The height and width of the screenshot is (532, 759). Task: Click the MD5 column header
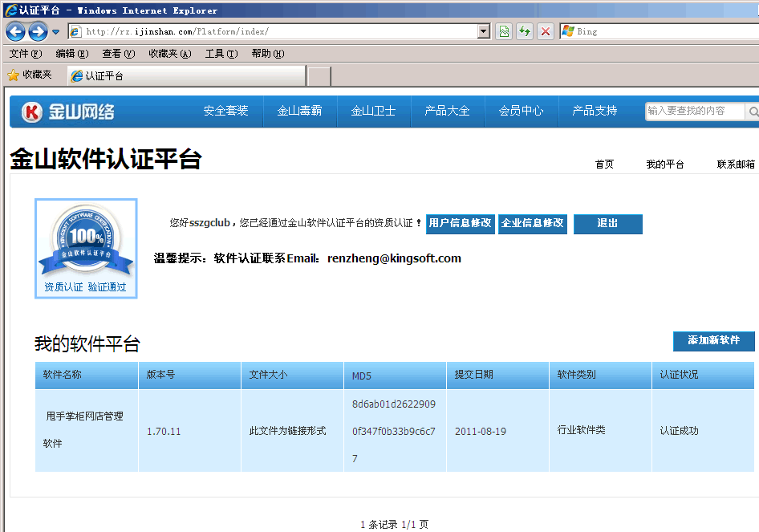pyautogui.click(x=395, y=376)
